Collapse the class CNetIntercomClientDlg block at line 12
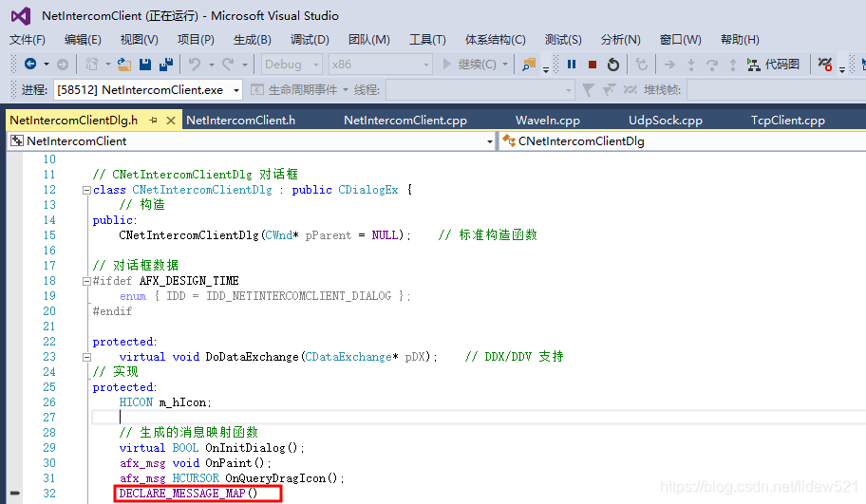Image resolution: width=866 pixels, height=504 pixels. 86,191
